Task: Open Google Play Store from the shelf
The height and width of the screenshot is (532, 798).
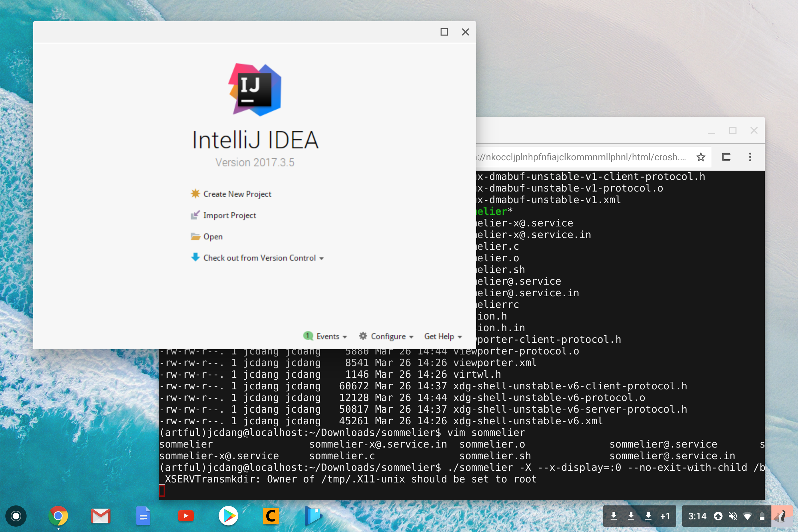Action: pyautogui.click(x=228, y=516)
